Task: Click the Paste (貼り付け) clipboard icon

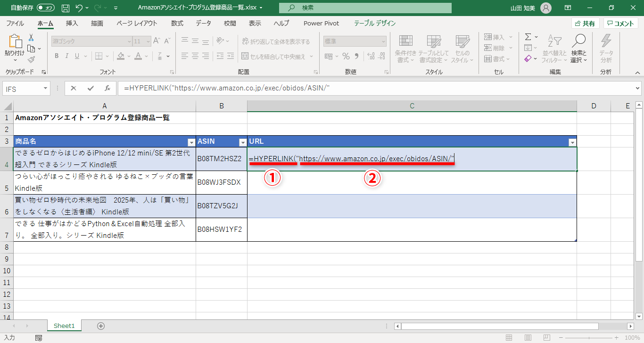Action: (15, 42)
